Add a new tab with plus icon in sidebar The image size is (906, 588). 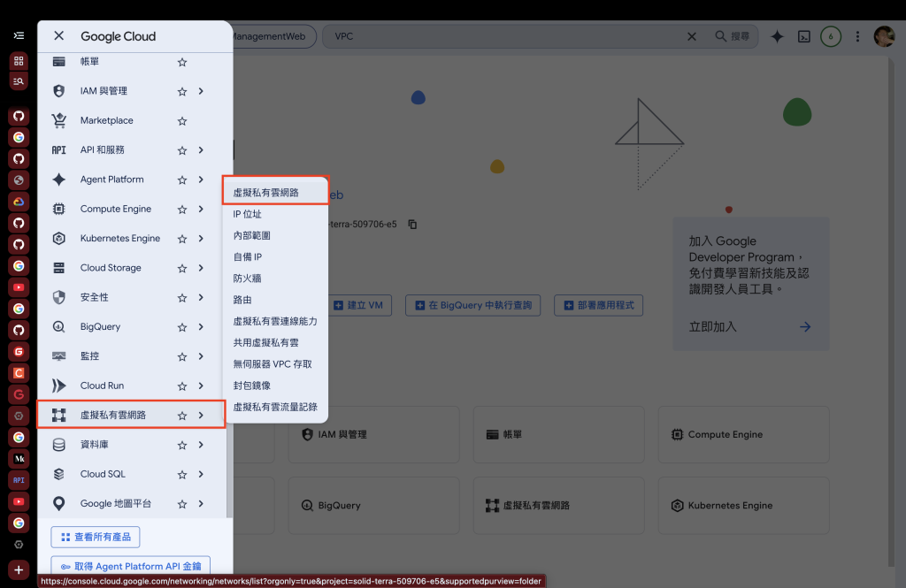[x=19, y=570]
